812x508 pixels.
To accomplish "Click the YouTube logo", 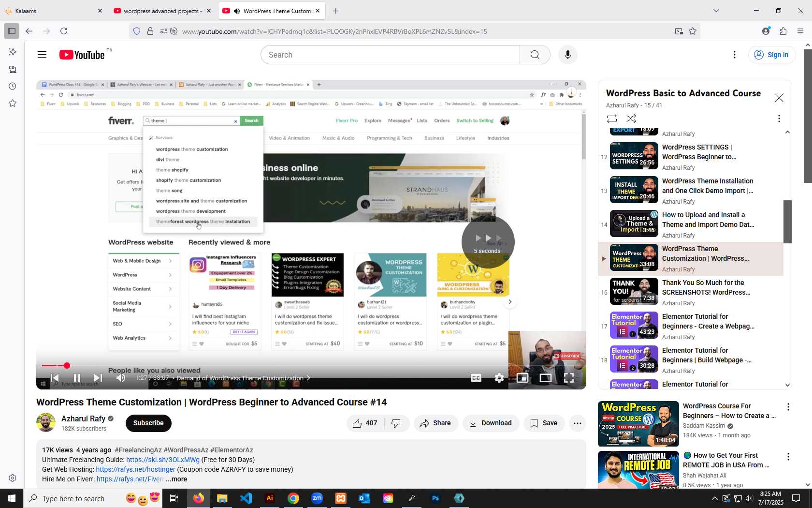I will pyautogui.click(x=82, y=55).
